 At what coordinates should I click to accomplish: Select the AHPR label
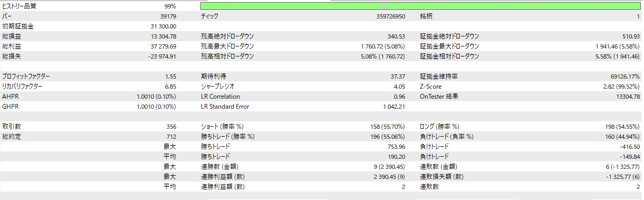pos(11,97)
